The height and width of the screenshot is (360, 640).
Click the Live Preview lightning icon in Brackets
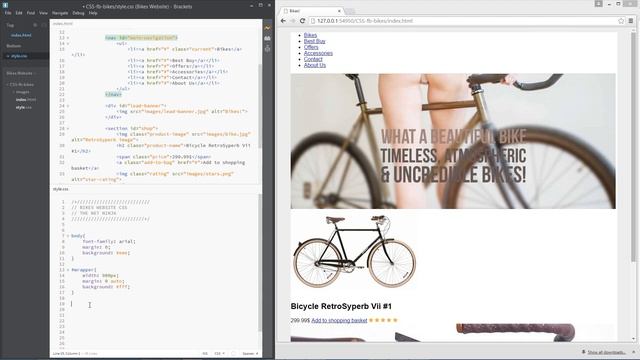[x=268, y=28]
